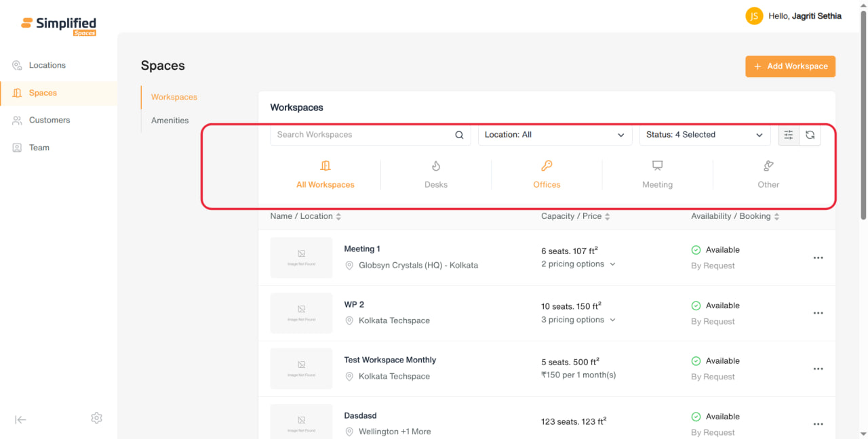Image resolution: width=868 pixels, height=439 pixels.
Task: Open the Status: 4 Selected dropdown
Action: point(705,135)
